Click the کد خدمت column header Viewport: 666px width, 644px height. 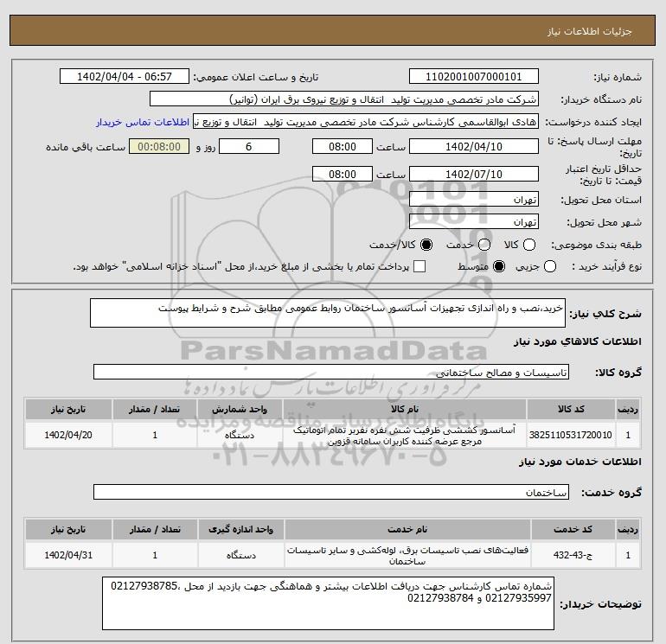click(x=573, y=529)
